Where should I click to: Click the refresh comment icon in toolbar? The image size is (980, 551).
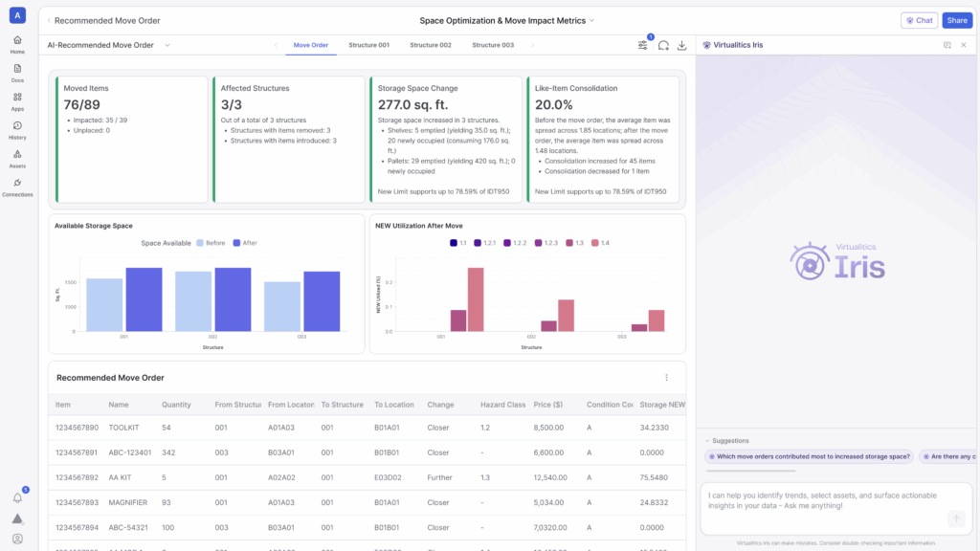click(663, 45)
